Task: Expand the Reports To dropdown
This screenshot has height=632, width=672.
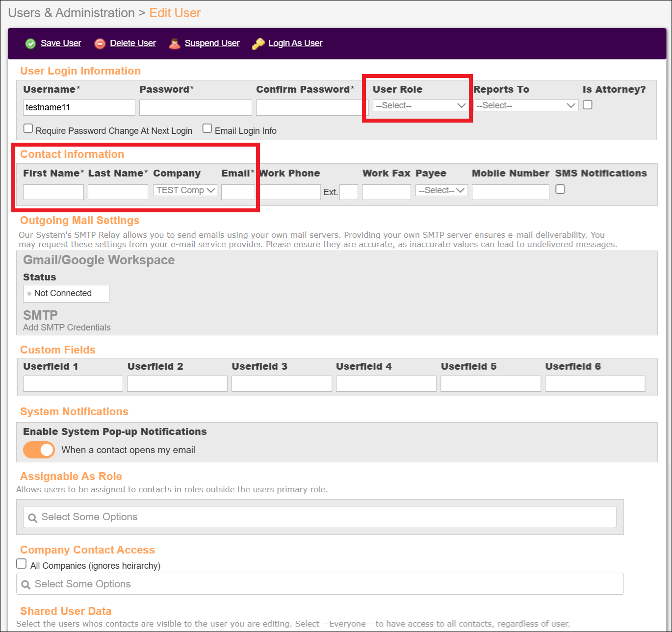Action: point(526,105)
